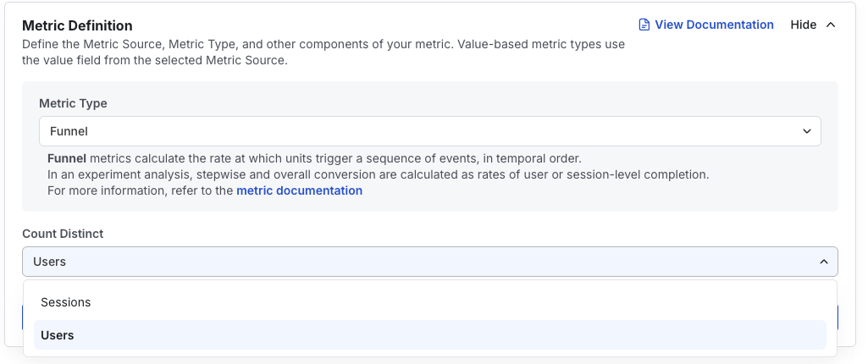Click the document icon beside View Documentation
The width and height of the screenshot is (868, 364).
644,25
